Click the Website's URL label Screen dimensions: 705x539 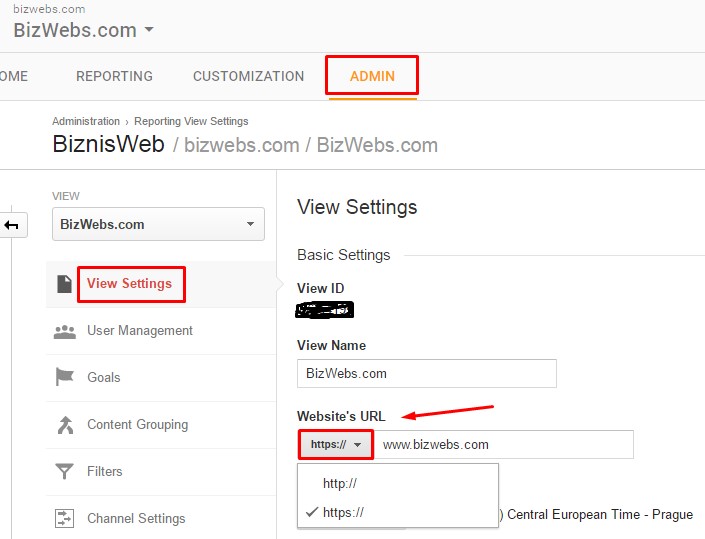pos(341,416)
